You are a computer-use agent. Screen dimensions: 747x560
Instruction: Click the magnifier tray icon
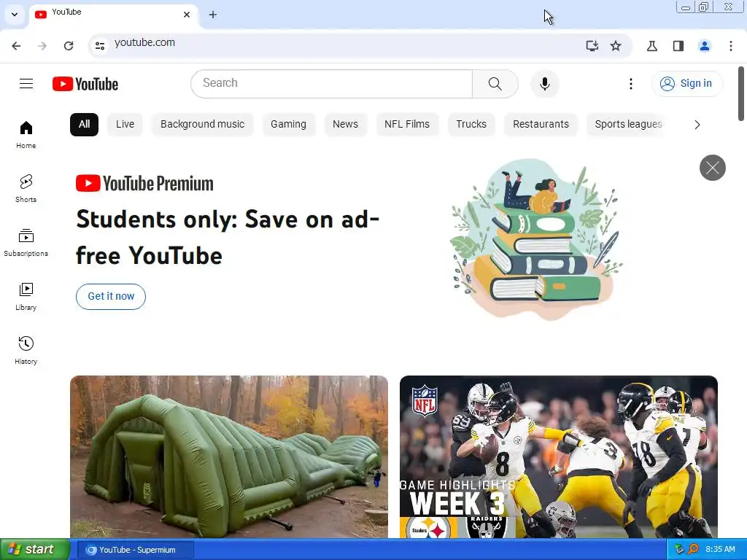pos(693,549)
